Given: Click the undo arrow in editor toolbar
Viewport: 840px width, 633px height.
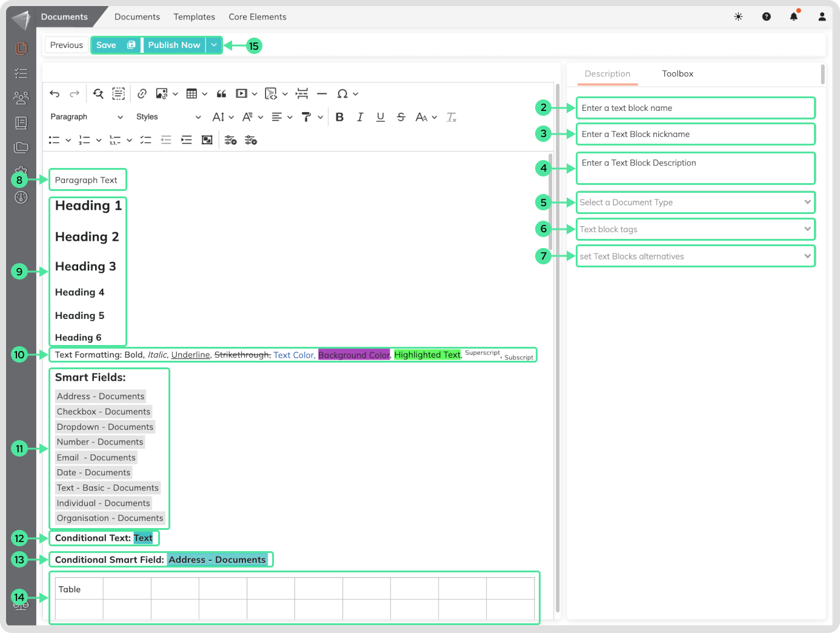Looking at the screenshot, I should [x=55, y=93].
